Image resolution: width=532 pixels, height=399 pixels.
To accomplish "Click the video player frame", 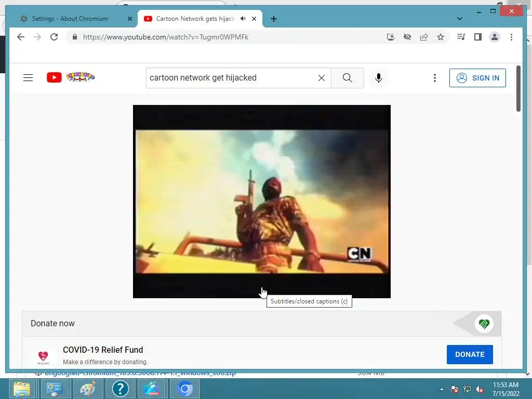I will pos(262,201).
